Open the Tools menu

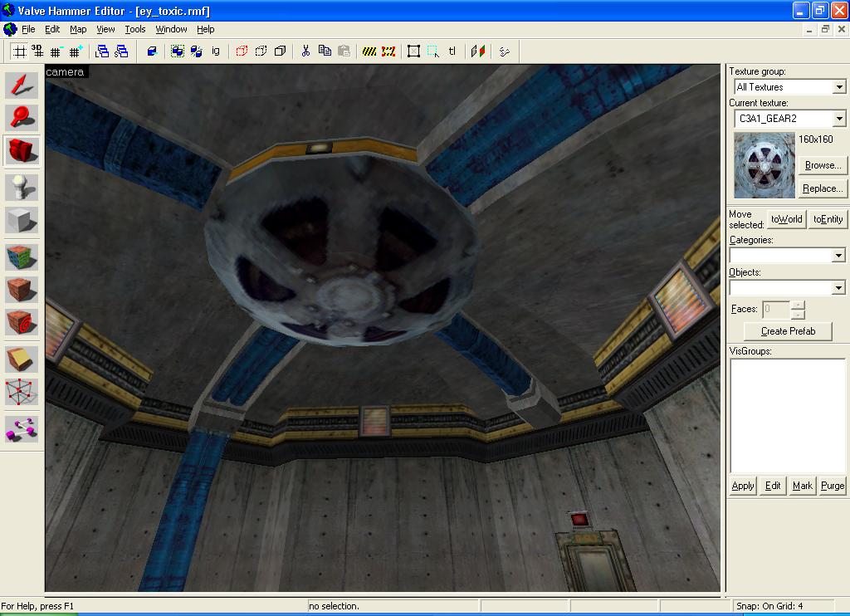click(x=134, y=29)
